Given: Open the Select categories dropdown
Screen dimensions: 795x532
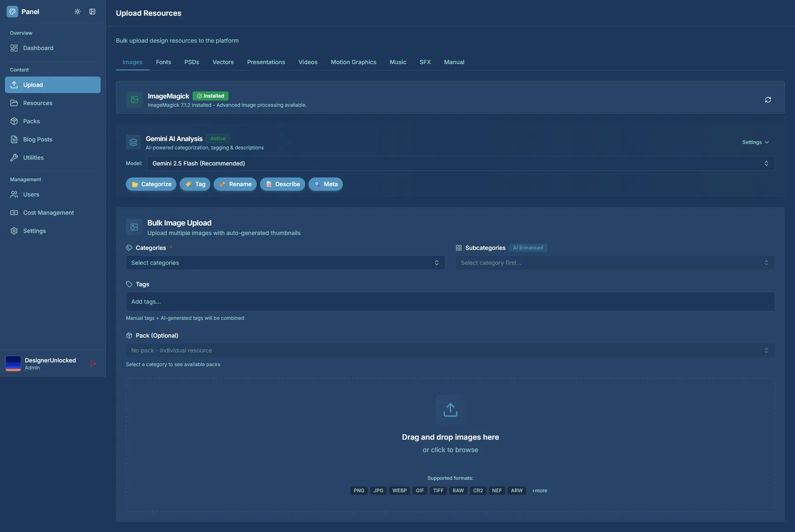Looking at the screenshot, I should coord(285,262).
